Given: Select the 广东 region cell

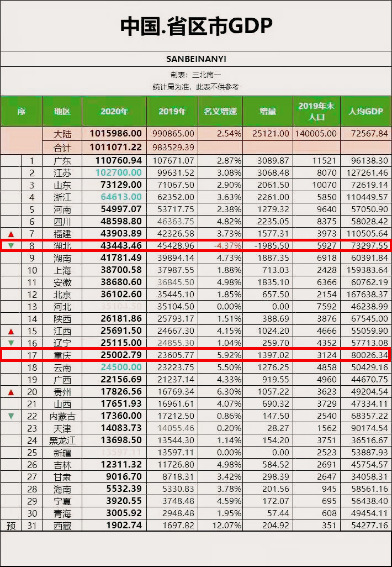Looking at the screenshot, I should [x=62, y=161].
